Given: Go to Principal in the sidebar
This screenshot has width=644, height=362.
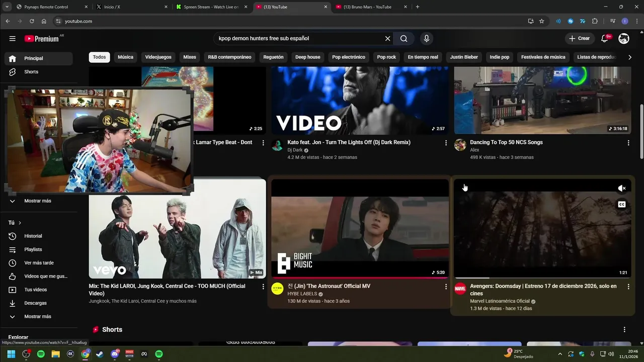Looking at the screenshot, I should 39,58.
